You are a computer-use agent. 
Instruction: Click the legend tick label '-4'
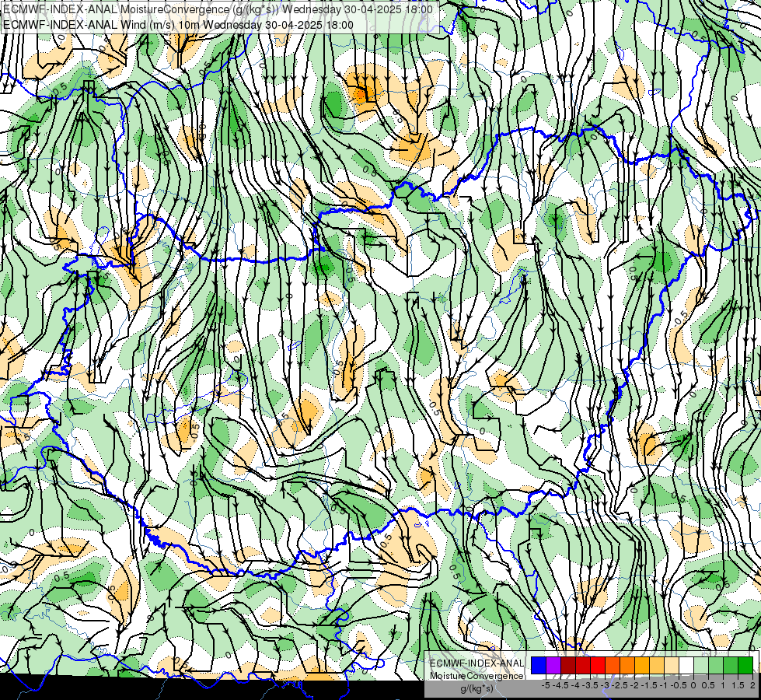point(575,685)
